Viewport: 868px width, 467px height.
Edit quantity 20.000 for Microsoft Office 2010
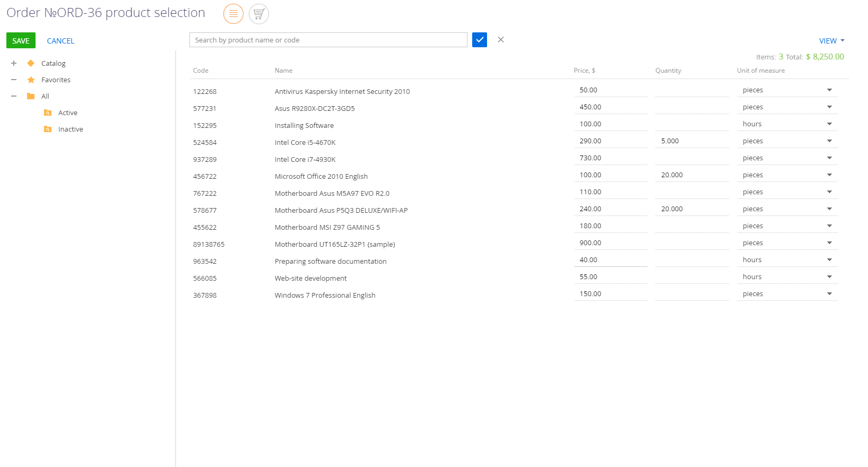692,175
